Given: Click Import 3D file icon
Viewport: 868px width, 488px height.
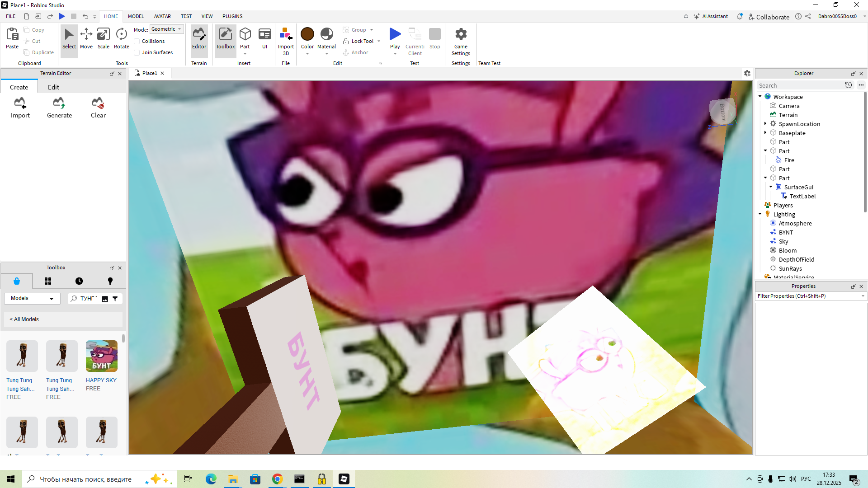Looking at the screenshot, I should tap(286, 34).
